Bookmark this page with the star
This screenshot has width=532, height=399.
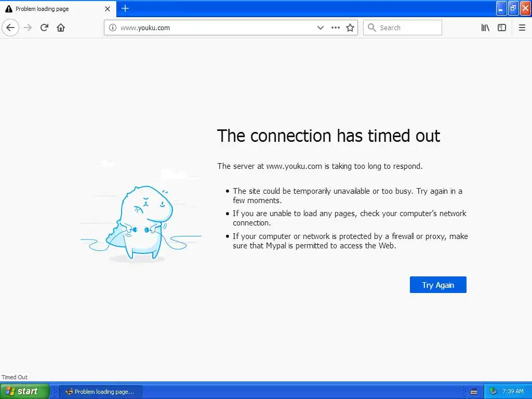click(350, 28)
